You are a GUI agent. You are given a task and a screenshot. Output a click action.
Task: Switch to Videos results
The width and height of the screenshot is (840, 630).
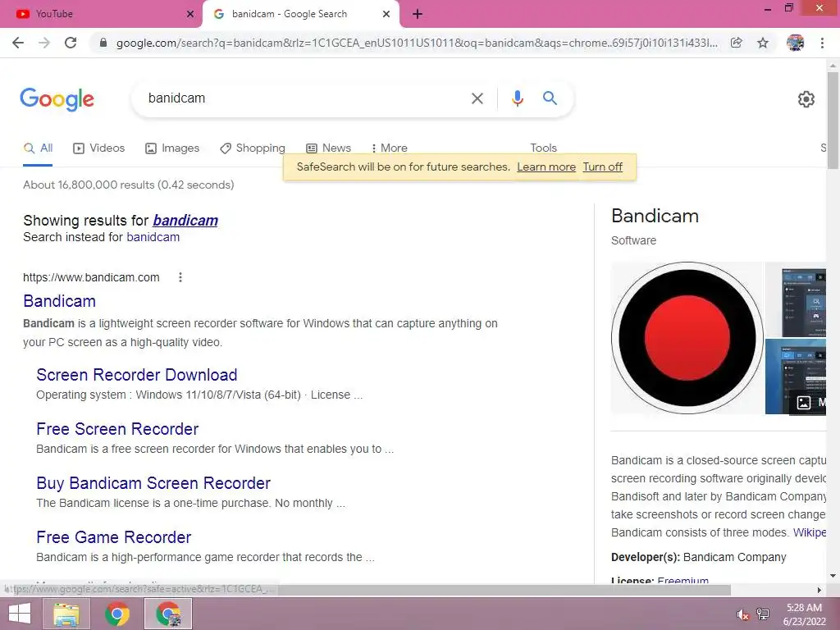click(x=99, y=148)
